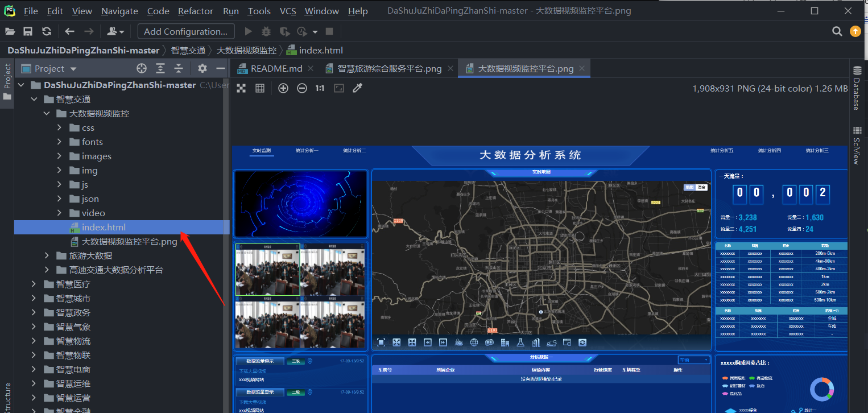Click the Save All toolbar icon
The image size is (868, 413).
coord(28,32)
